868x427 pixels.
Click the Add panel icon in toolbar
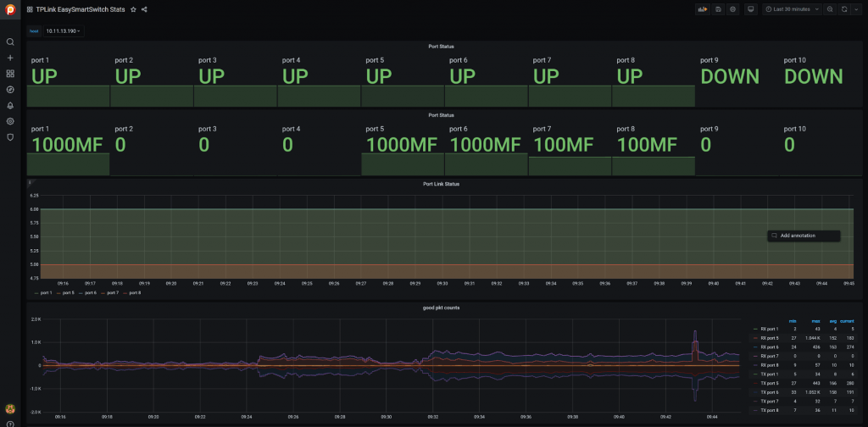702,9
